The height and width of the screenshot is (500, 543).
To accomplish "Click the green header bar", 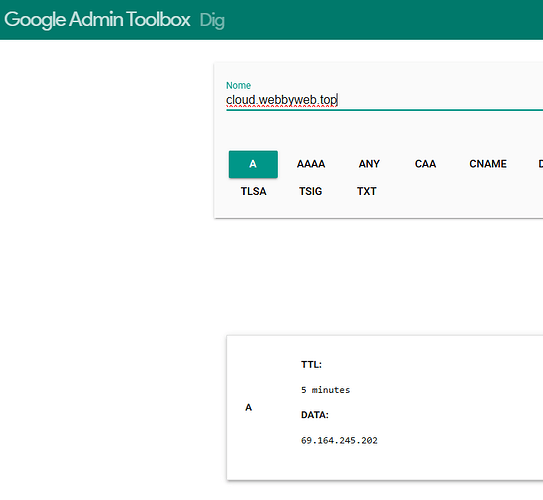I will [x=272, y=20].
